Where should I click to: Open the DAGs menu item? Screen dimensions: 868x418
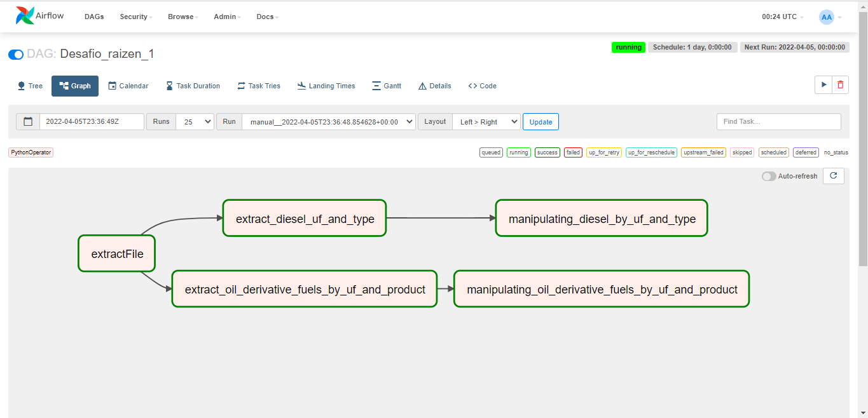(94, 17)
